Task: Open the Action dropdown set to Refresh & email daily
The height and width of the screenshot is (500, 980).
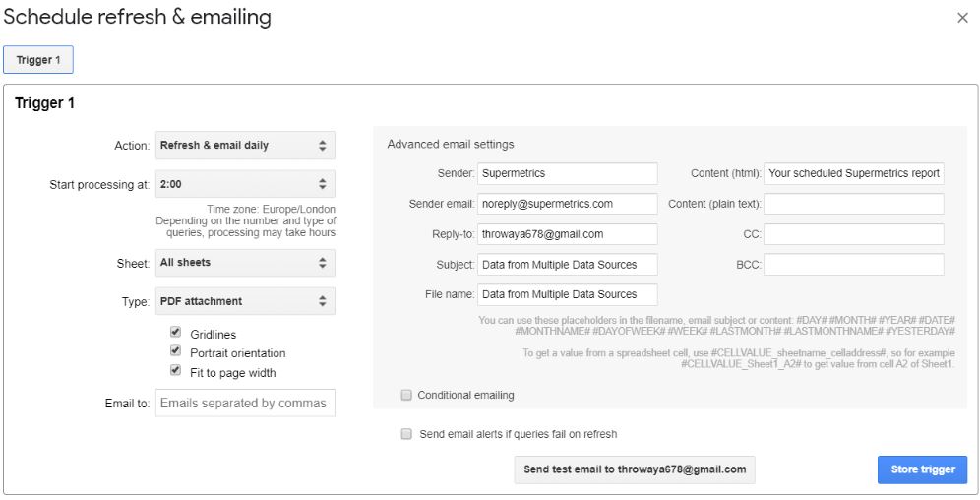Action: tap(245, 145)
